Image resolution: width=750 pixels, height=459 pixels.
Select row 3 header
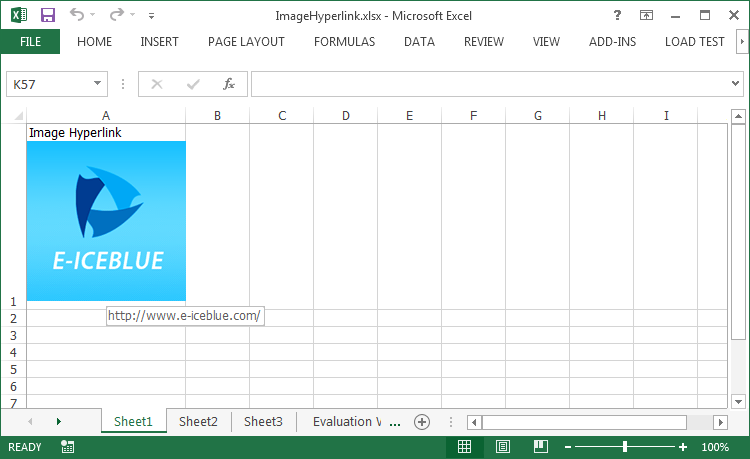click(13, 336)
